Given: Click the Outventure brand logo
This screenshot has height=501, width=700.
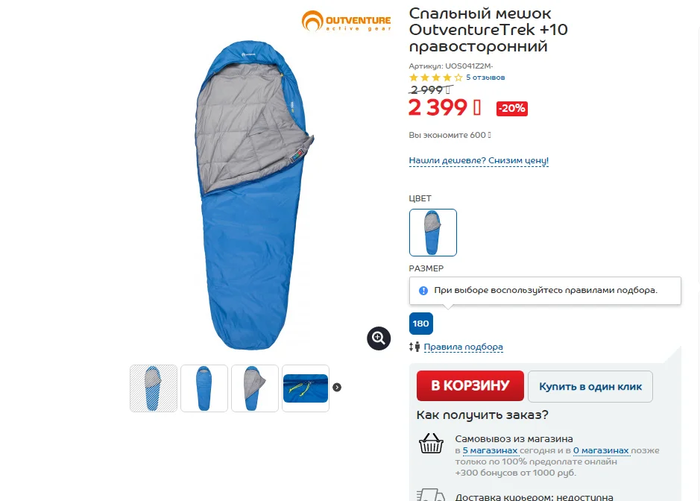Looking at the screenshot, I should tap(346, 21).
